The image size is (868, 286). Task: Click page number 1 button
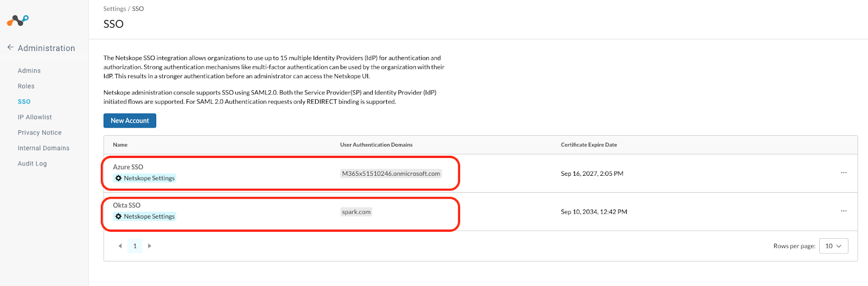tap(135, 246)
